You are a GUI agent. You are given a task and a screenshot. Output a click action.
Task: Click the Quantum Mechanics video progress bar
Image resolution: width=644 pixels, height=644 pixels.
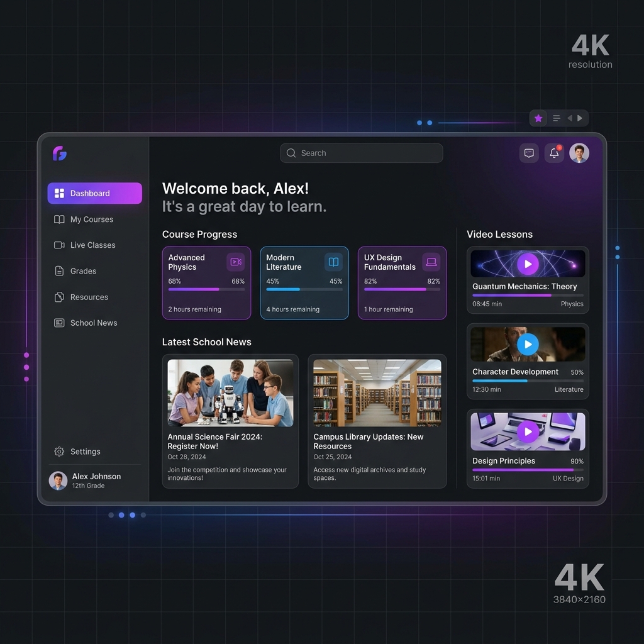click(x=528, y=296)
